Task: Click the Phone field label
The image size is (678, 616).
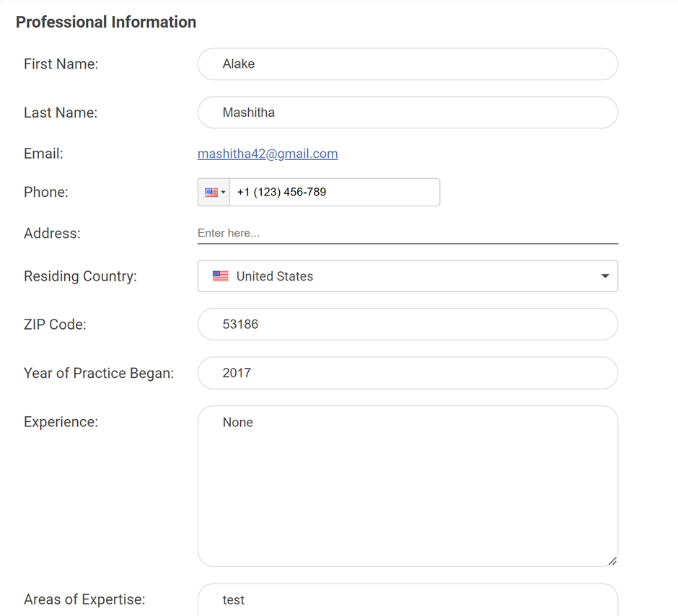Action: [x=45, y=192]
